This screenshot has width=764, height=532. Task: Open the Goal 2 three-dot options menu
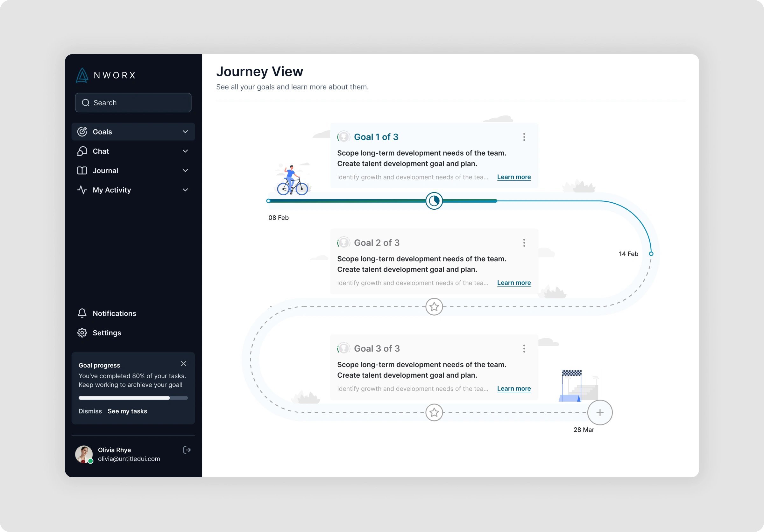524,243
